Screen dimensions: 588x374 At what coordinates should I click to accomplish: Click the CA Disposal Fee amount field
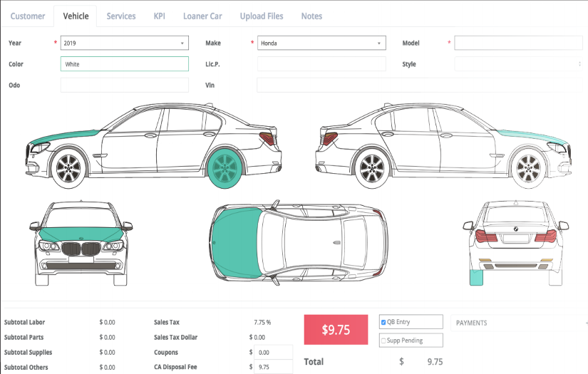tap(274, 367)
